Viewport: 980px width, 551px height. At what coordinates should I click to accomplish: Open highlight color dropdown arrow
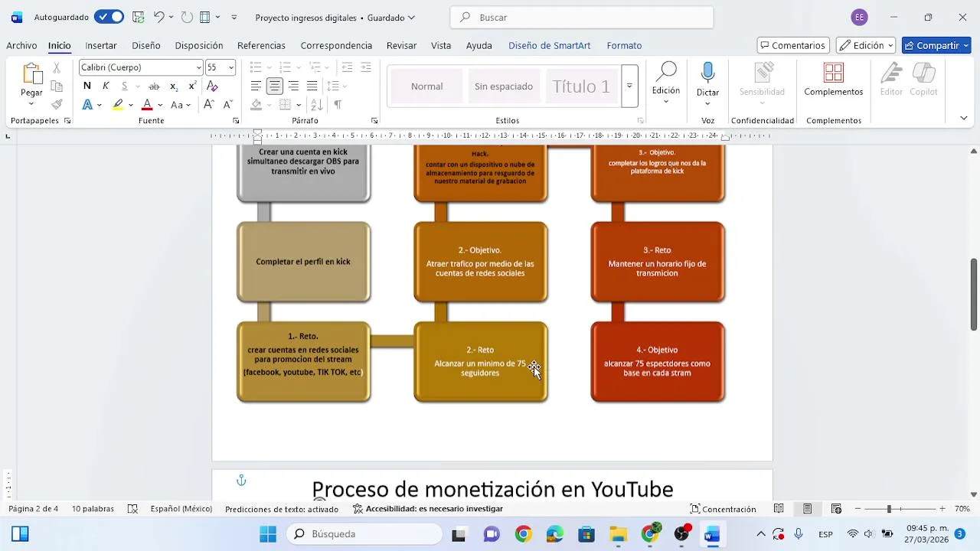(131, 105)
